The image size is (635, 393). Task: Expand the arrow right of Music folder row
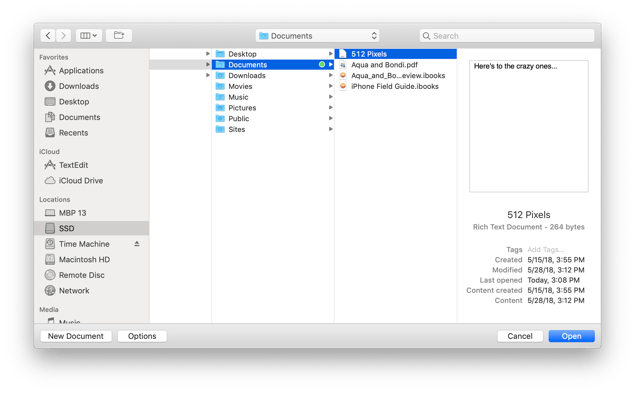point(330,97)
